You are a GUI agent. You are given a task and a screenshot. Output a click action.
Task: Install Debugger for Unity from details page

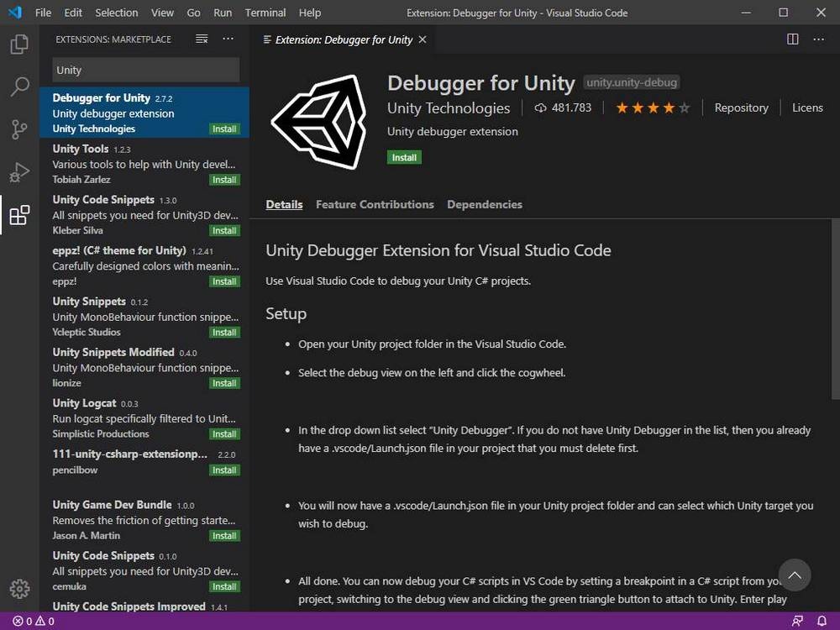(x=404, y=157)
